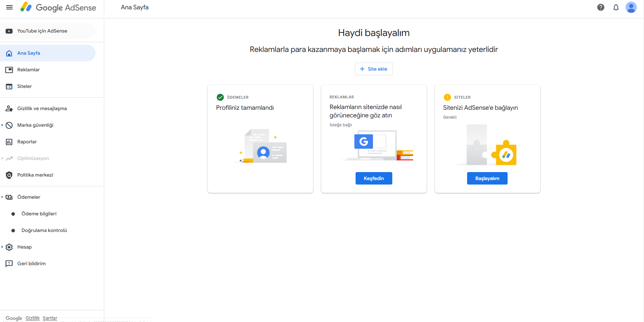Click the Site ekle button

(x=374, y=69)
